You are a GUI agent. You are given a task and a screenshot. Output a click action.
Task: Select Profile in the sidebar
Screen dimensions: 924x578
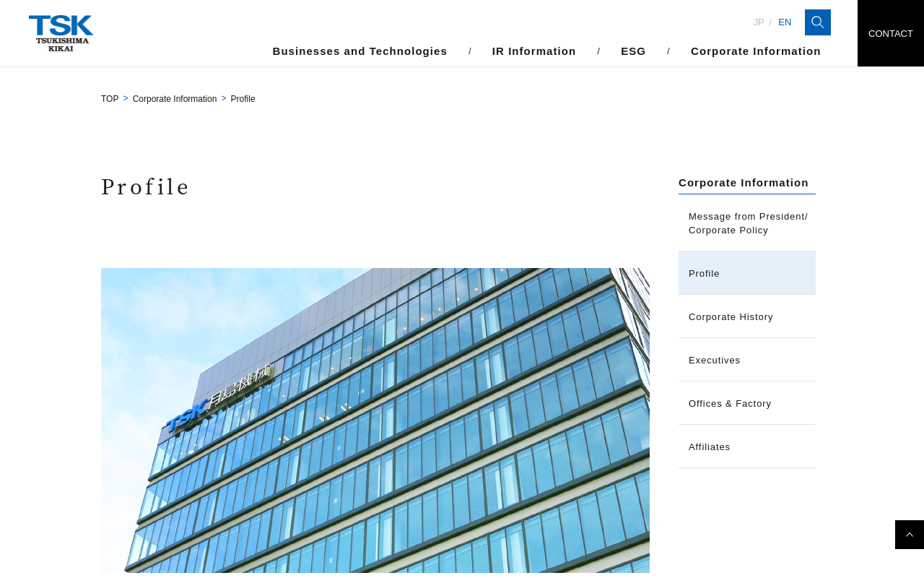(x=747, y=273)
